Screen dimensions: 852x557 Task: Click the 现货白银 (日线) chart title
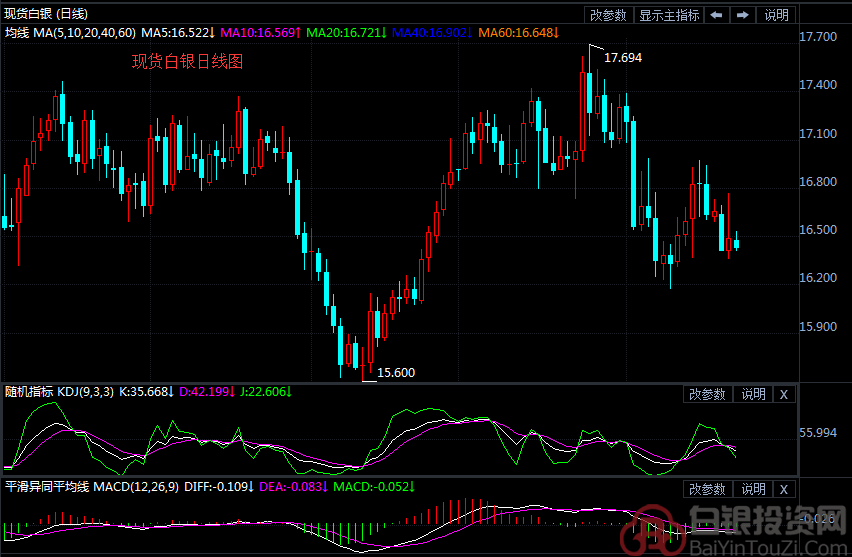click(x=45, y=14)
